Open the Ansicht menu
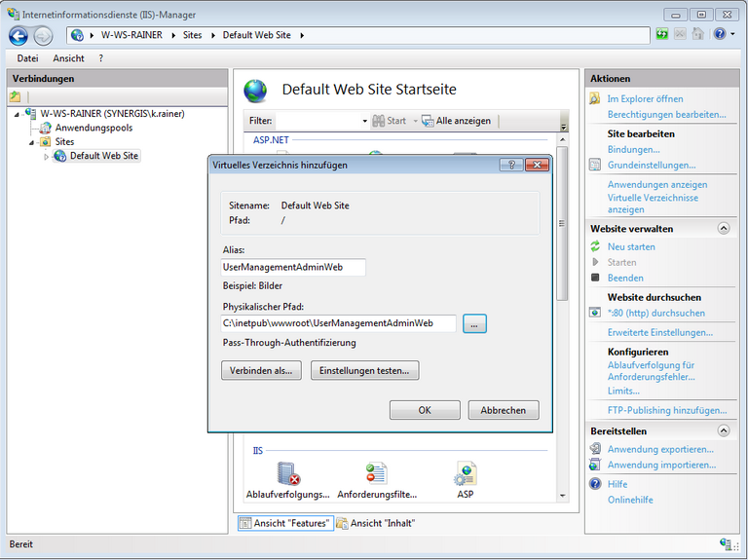The height and width of the screenshot is (560, 748). (x=68, y=58)
